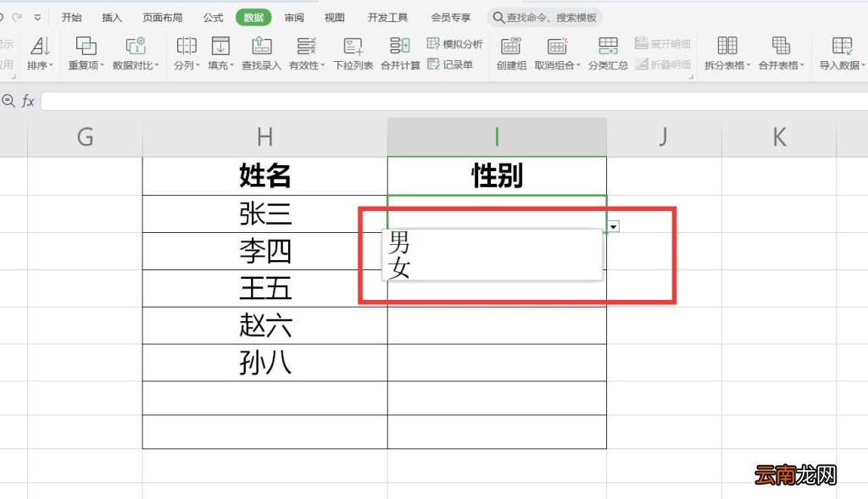
Task: Click Text to Columns (分列) icon
Action: pos(186,46)
